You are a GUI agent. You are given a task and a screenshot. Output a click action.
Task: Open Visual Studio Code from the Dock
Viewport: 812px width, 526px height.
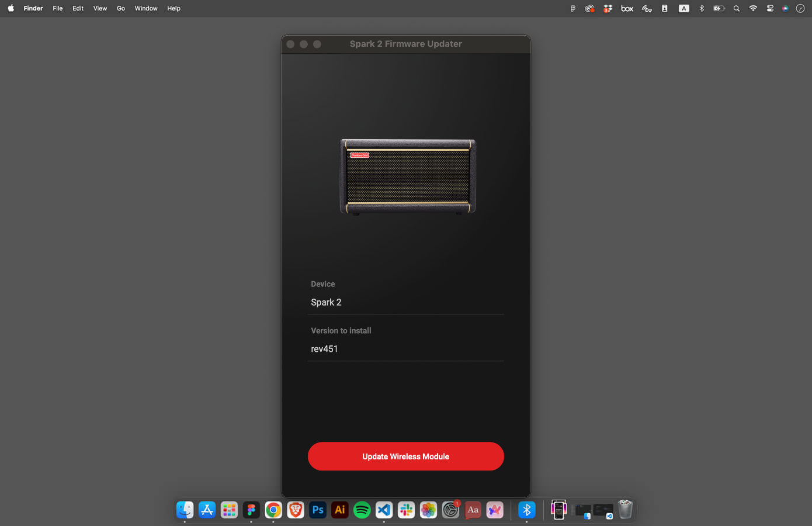(x=384, y=510)
